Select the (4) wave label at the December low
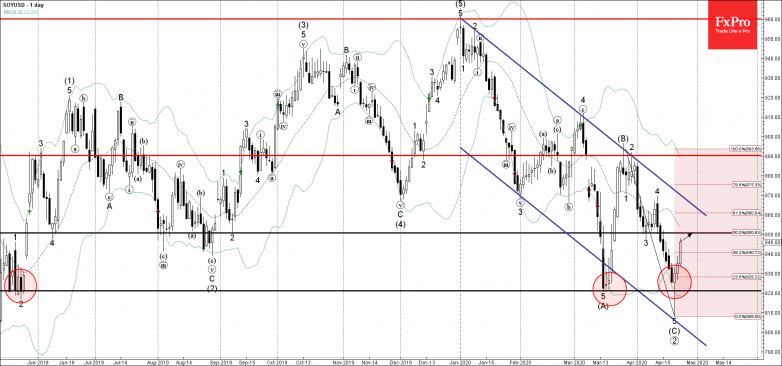 [400, 224]
